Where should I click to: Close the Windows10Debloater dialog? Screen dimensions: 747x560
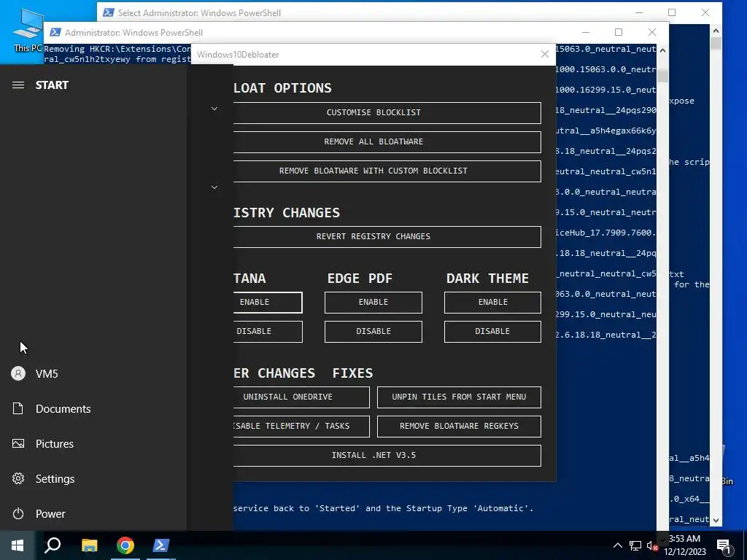pyautogui.click(x=545, y=54)
